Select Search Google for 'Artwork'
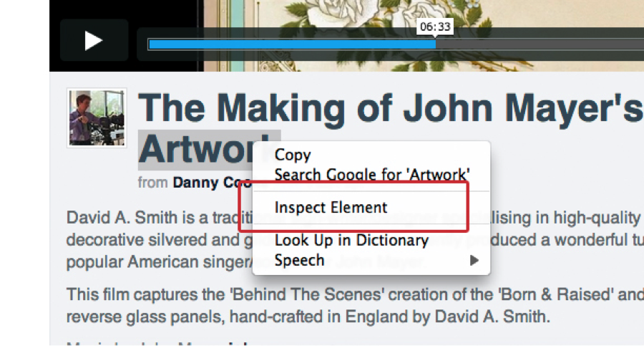 371,175
